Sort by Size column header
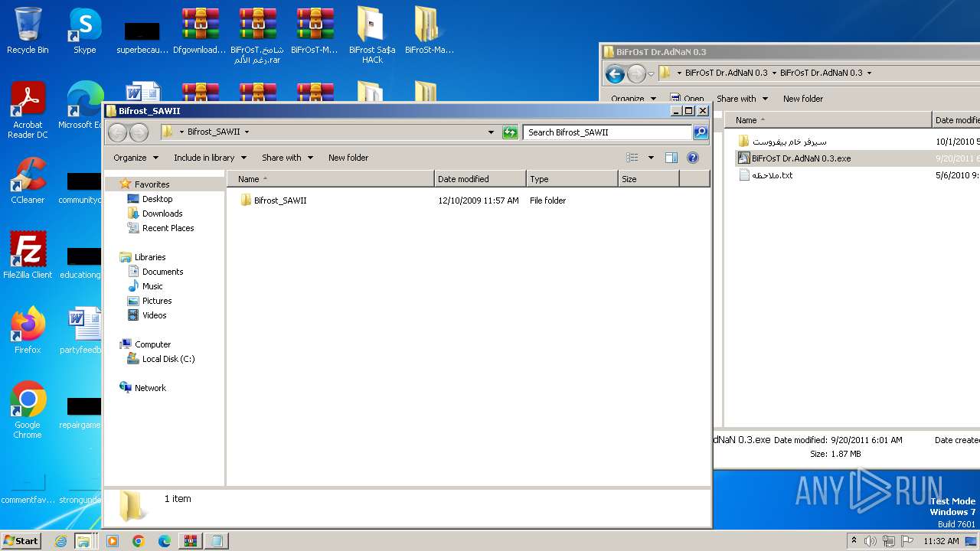980x551 pixels. coord(648,179)
